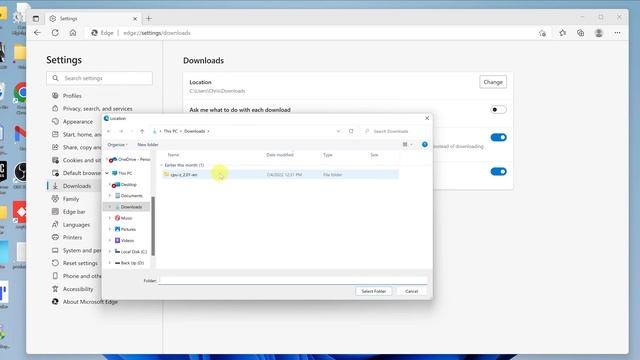640x360 pixels.
Task: Go up one folder level in dialog
Action: pyautogui.click(x=142, y=131)
